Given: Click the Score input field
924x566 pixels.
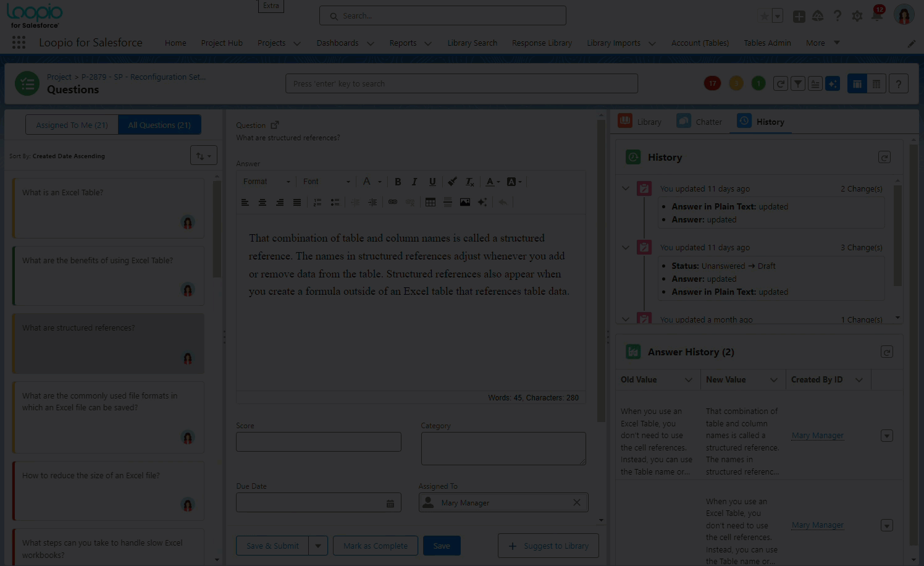Looking at the screenshot, I should point(319,442).
